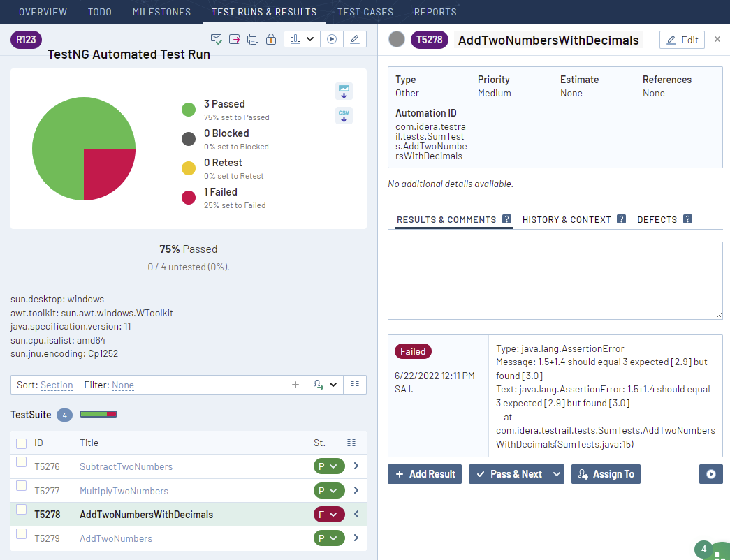Click the TestSuite progress bar
This screenshot has width=730, height=560.
98,414
